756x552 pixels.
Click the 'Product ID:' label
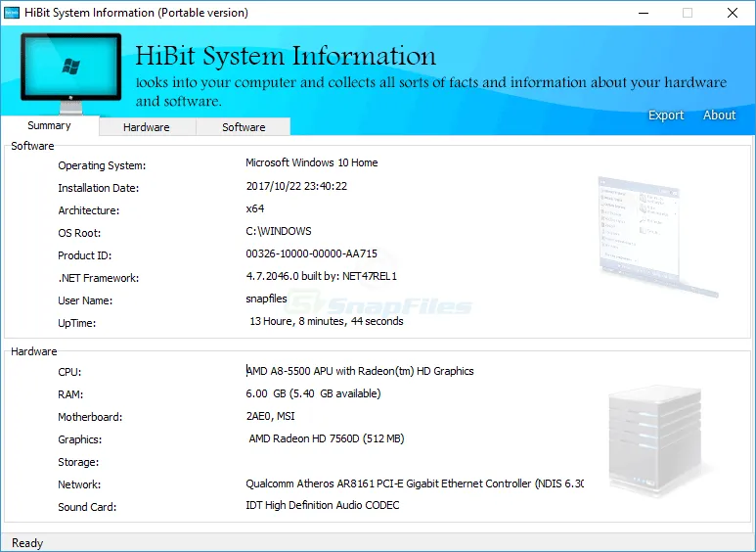coord(85,255)
